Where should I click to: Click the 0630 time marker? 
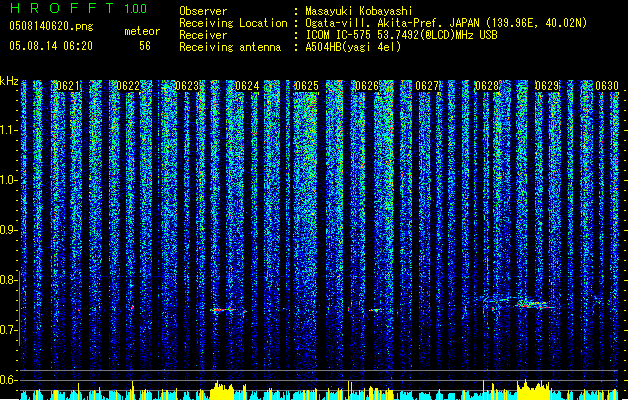pos(607,86)
